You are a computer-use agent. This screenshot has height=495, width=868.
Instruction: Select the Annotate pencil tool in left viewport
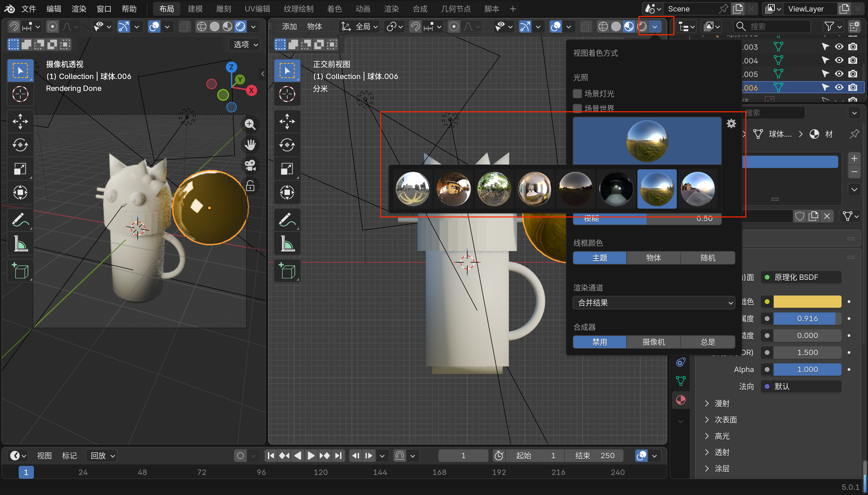click(20, 220)
